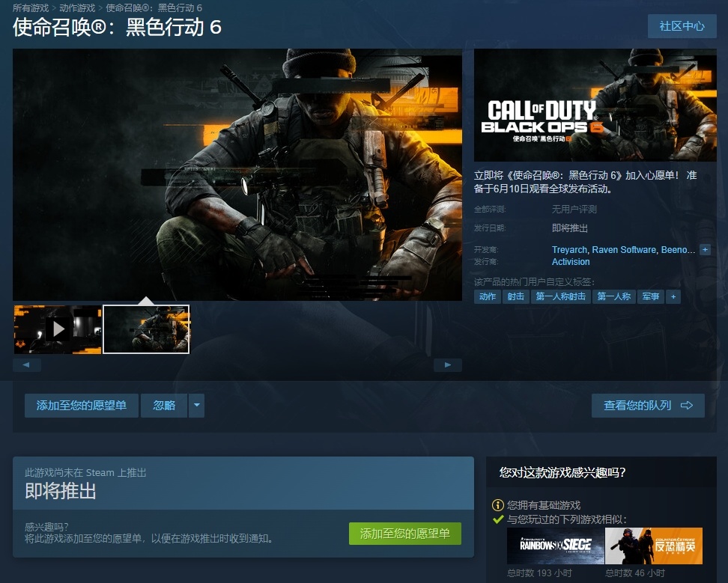Click the 使命召唤®: 黑色行动 6 breadcrumb
728x583 pixels.
(x=154, y=8)
